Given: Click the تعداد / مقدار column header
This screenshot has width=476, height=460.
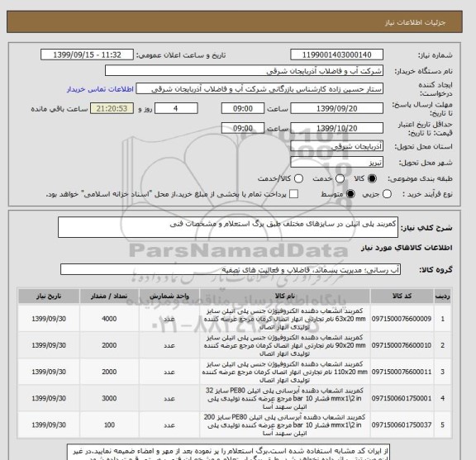Looking at the screenshot, I should tap(109, 296).
